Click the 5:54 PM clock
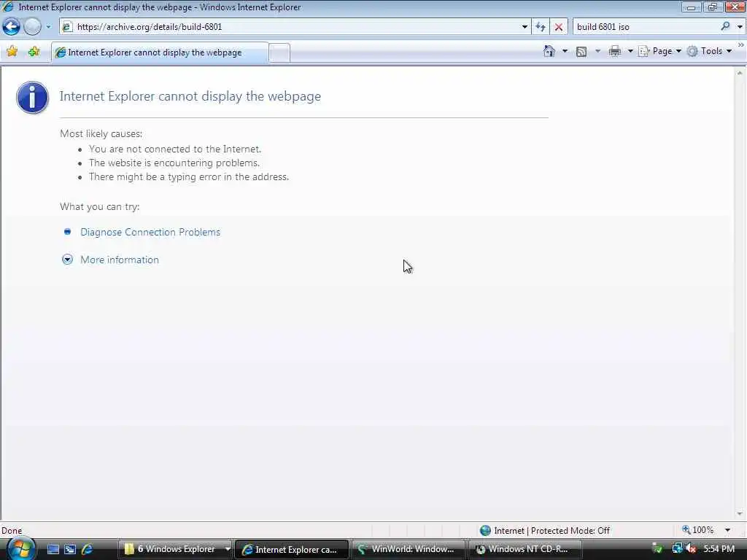Image resolution: width=747 pixels, height=560 pixels. 719,549
